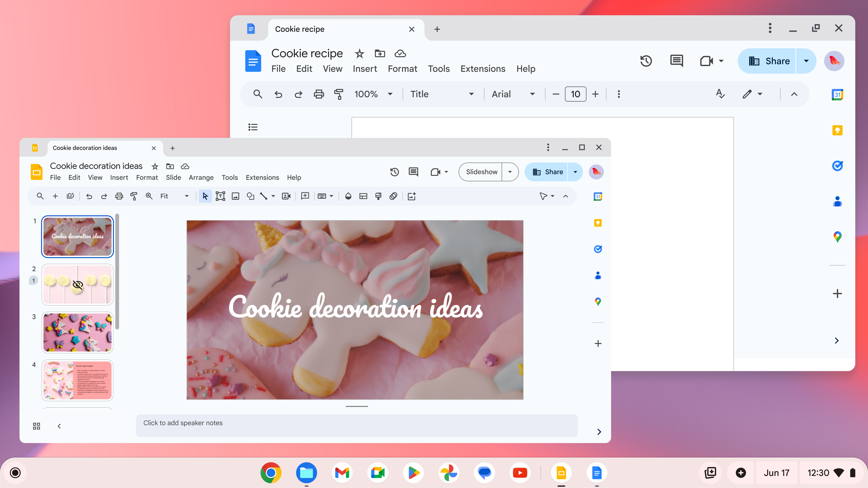This screenshot has width=868, height=488.
Task: Open the Arrange menu in Slides
Action: [201, 178]
